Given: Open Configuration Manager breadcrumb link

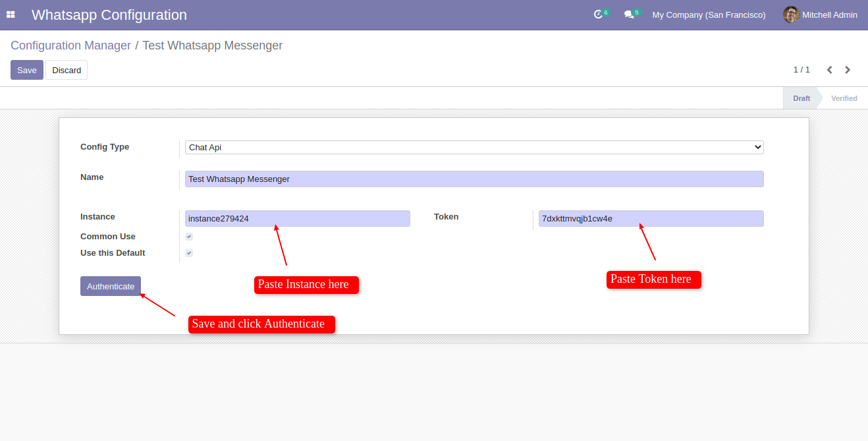Looking at the screenshot, I should pos(70,45).
